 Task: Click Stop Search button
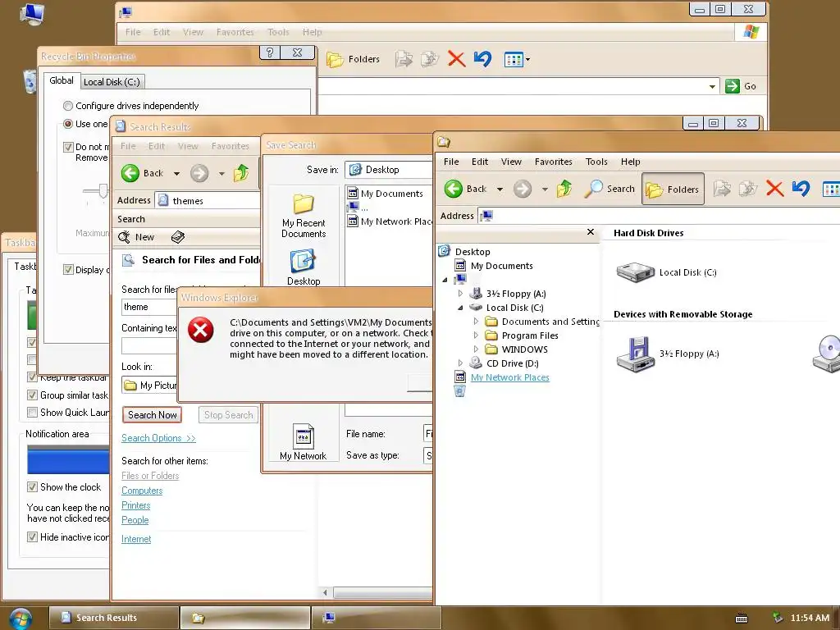(228, 414)
